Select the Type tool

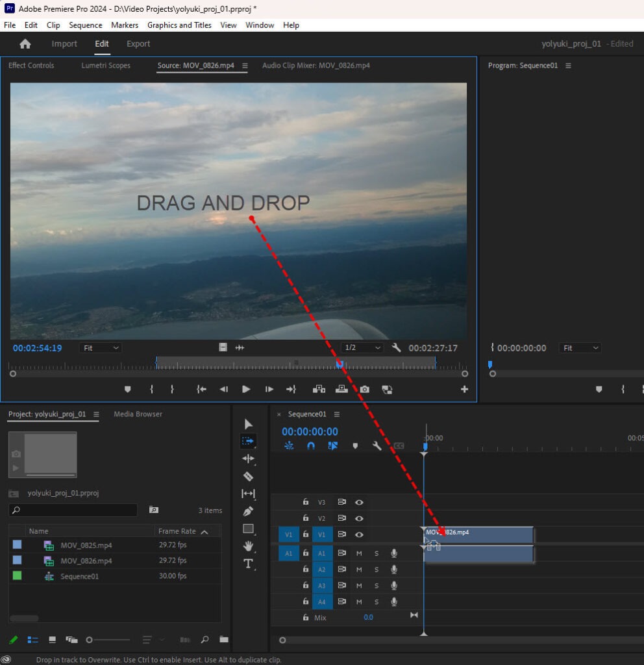click(248, 564)
